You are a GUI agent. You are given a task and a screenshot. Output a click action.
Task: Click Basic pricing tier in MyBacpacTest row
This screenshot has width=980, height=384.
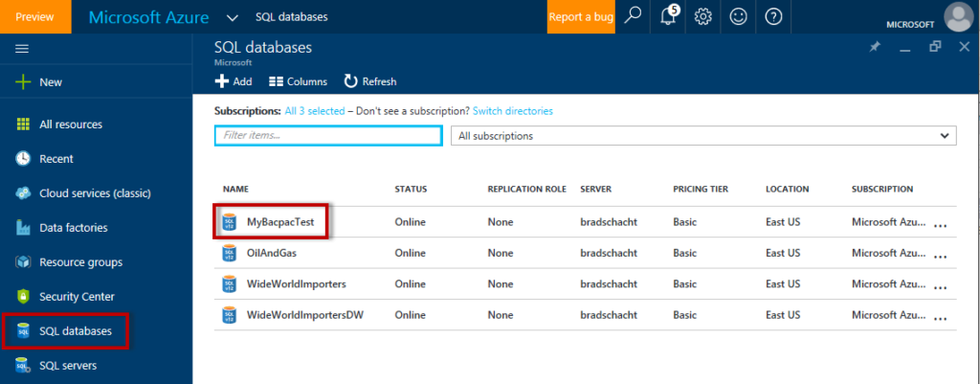(685, 222)
